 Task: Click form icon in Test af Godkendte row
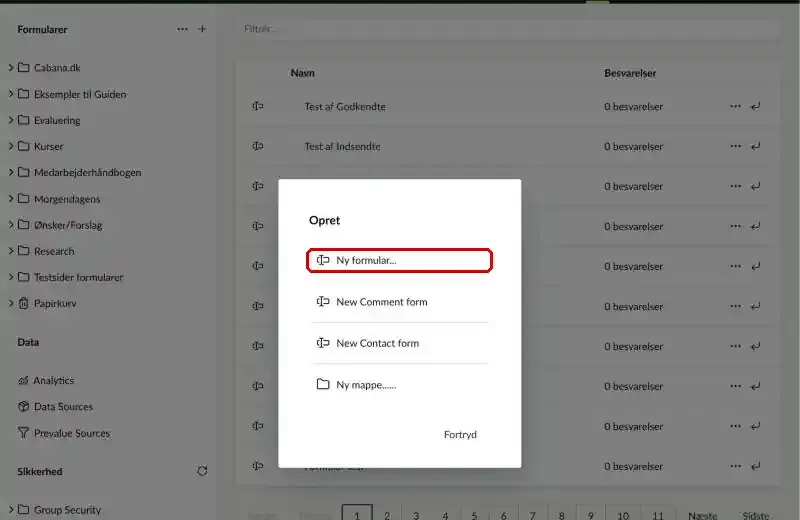point(258,106)
